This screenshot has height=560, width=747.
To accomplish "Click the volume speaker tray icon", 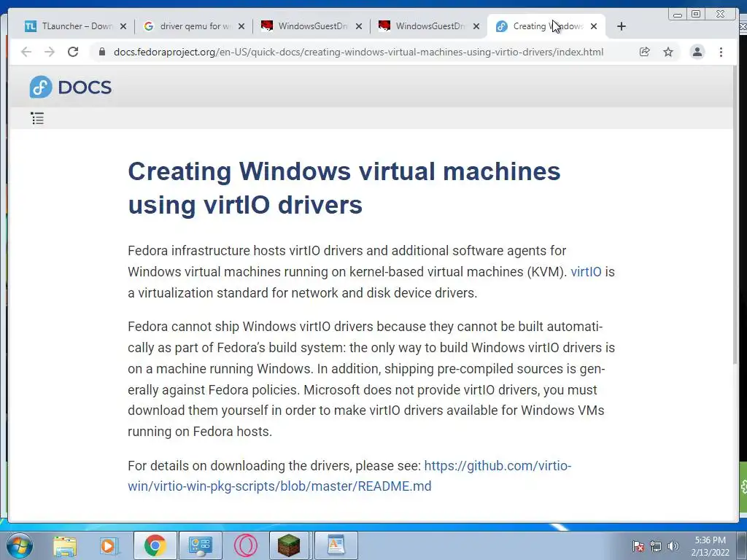I will (673, 546).
